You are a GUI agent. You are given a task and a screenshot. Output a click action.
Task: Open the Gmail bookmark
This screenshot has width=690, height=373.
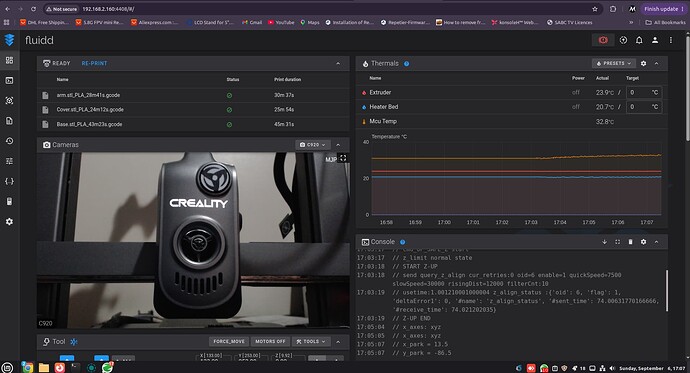[x=252, y=22]
